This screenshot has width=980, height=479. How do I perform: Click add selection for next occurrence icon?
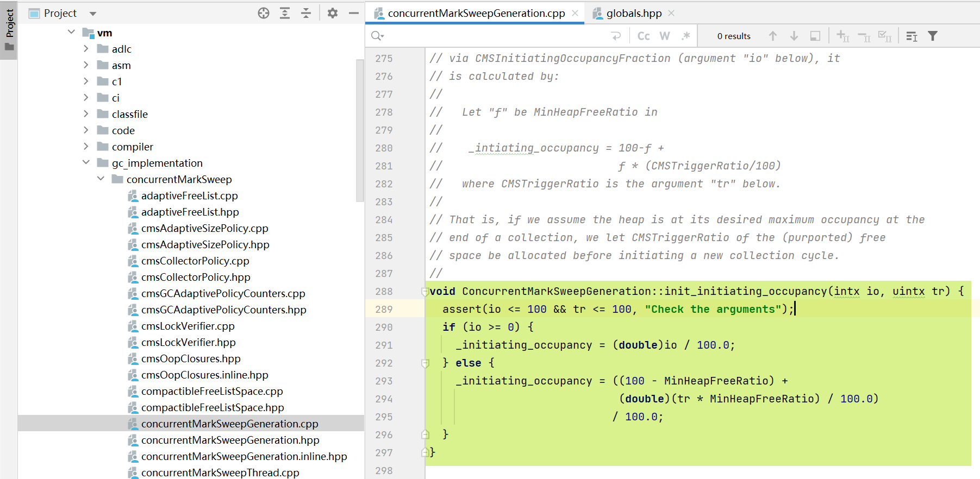tap(843, 36)
